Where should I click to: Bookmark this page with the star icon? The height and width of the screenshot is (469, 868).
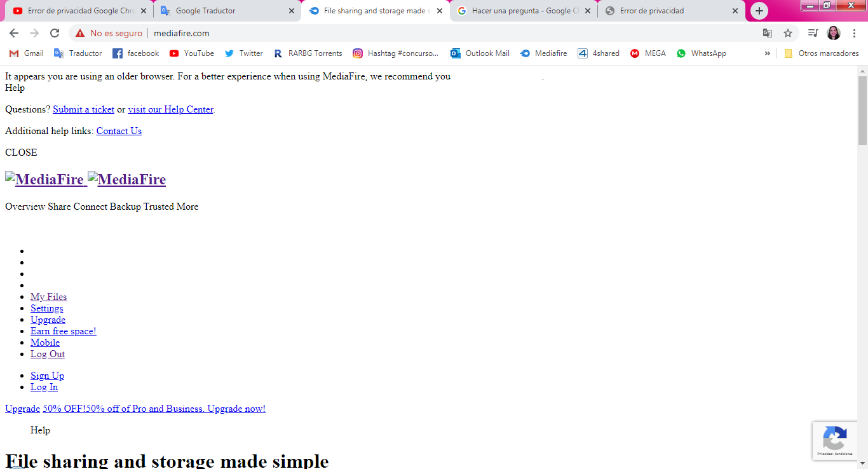click(x=788, y=33)
